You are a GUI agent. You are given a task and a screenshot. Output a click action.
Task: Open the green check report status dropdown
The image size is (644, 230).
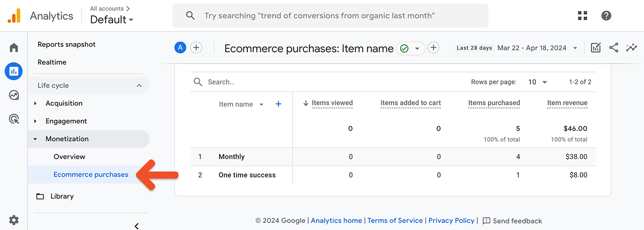[410, 48]
